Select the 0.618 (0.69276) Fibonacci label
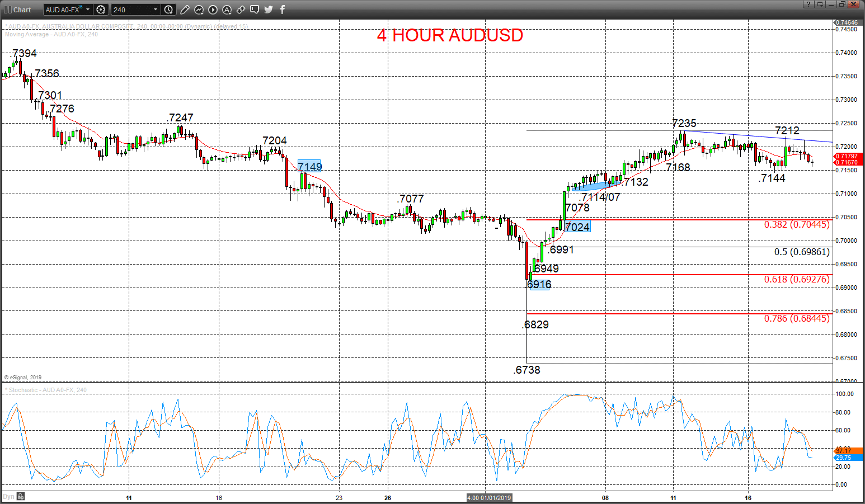The height and width of the screenshot is (504, 865). (x=797, y=279)
